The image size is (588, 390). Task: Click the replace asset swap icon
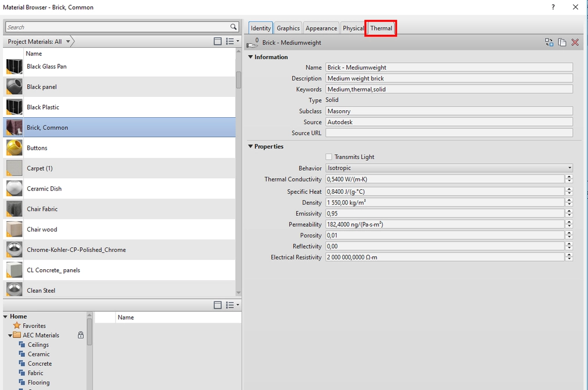tap(549, 42)
